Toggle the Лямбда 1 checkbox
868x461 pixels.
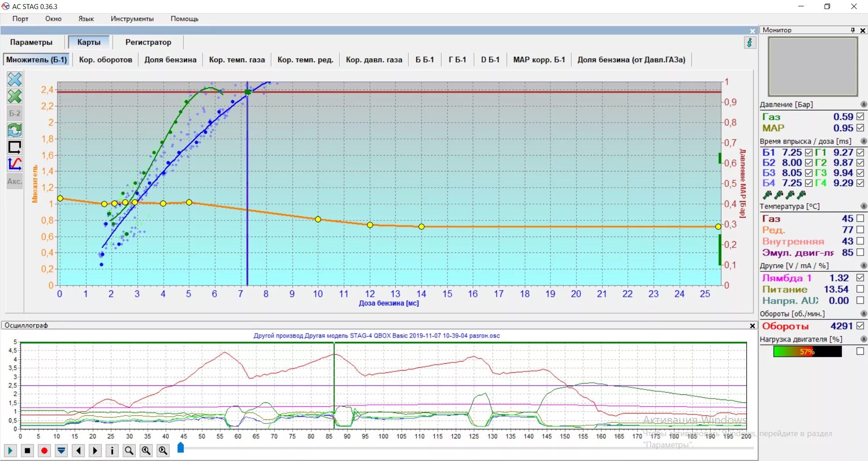[x=860, y=278]
